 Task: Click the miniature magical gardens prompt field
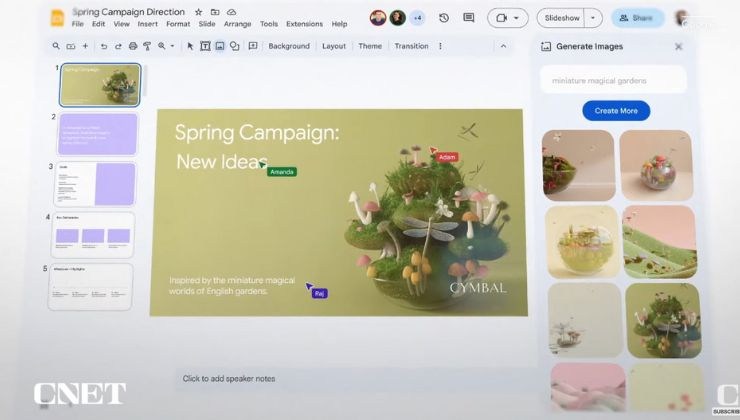[614, 80]
